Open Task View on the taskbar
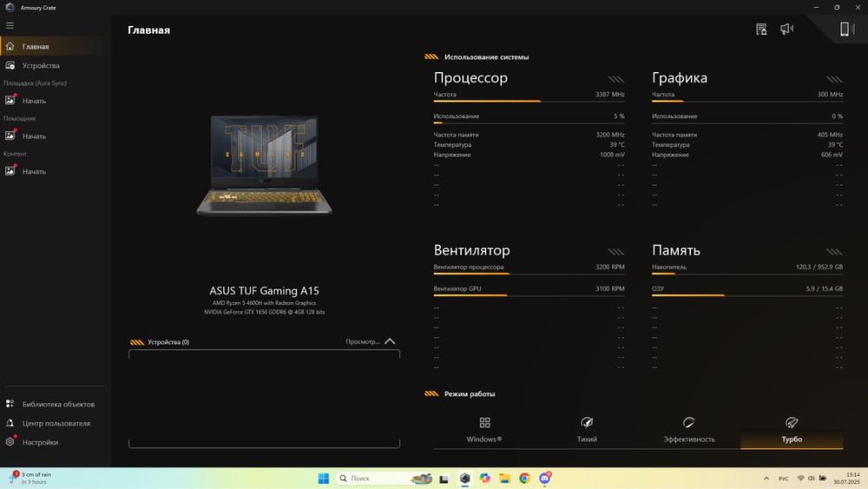 click(444, 479)
